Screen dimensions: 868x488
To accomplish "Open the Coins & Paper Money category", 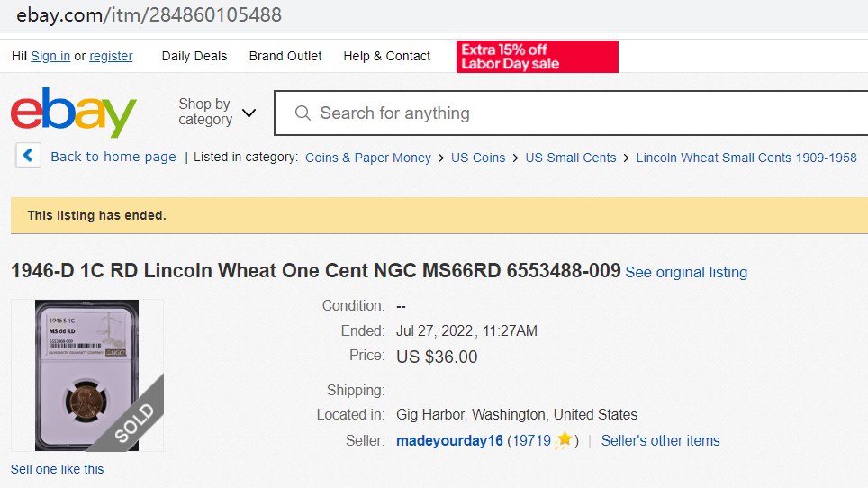I will 368,158.
